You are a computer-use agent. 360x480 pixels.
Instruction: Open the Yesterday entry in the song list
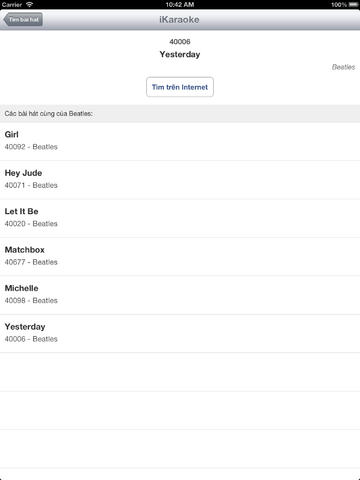pos(180,333)
